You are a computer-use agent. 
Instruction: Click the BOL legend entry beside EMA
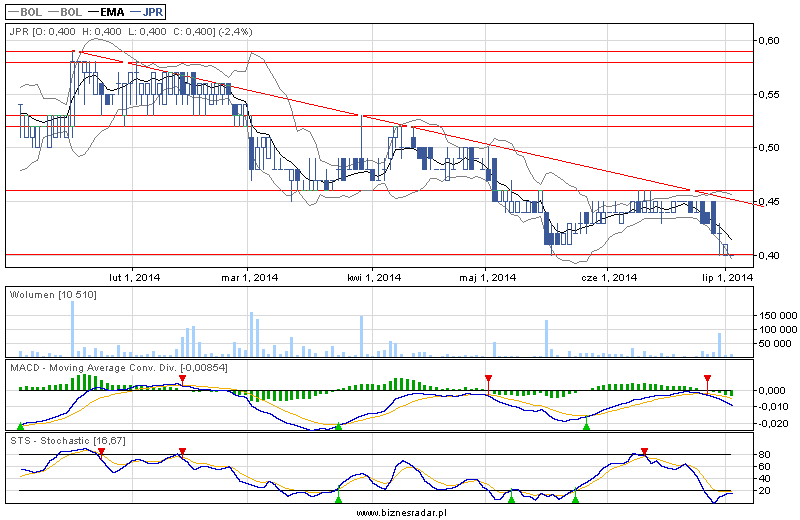click(x=66, y=12)
